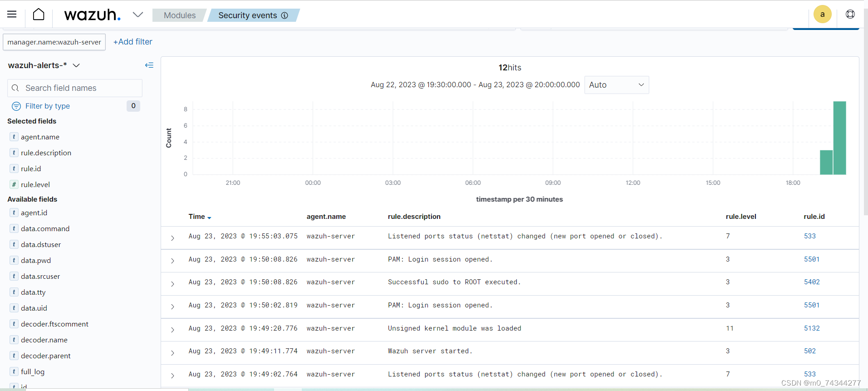Click the rule.description column header
868x391 pixels.
click(x=414, y=217)
